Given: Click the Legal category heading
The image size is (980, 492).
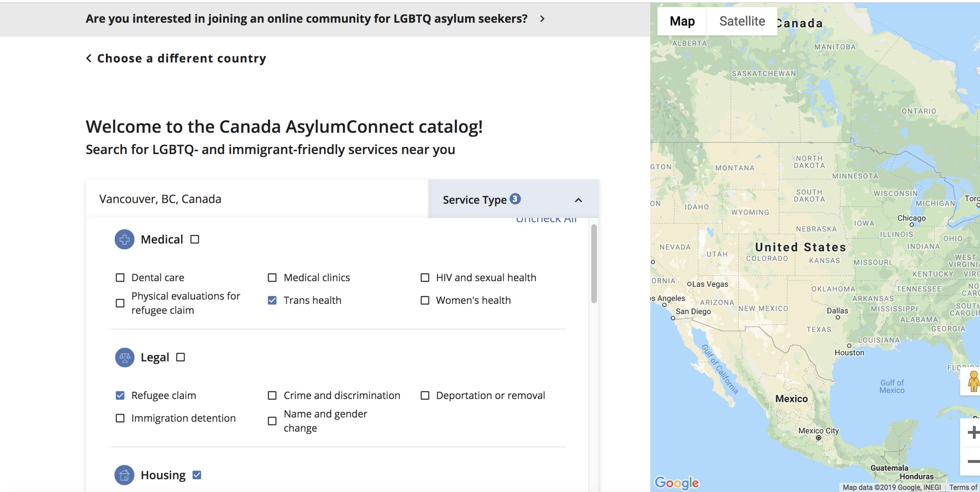Looking at the screenshot, I should pyautogui.click(x=155, y=358).
